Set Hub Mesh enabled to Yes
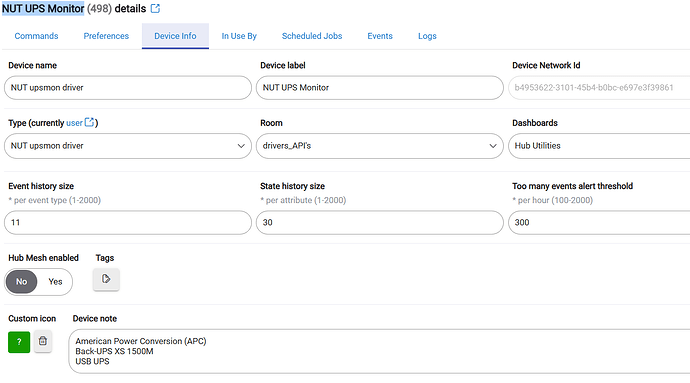This screenshot has height=383, width=690. [x=55, y=282]
